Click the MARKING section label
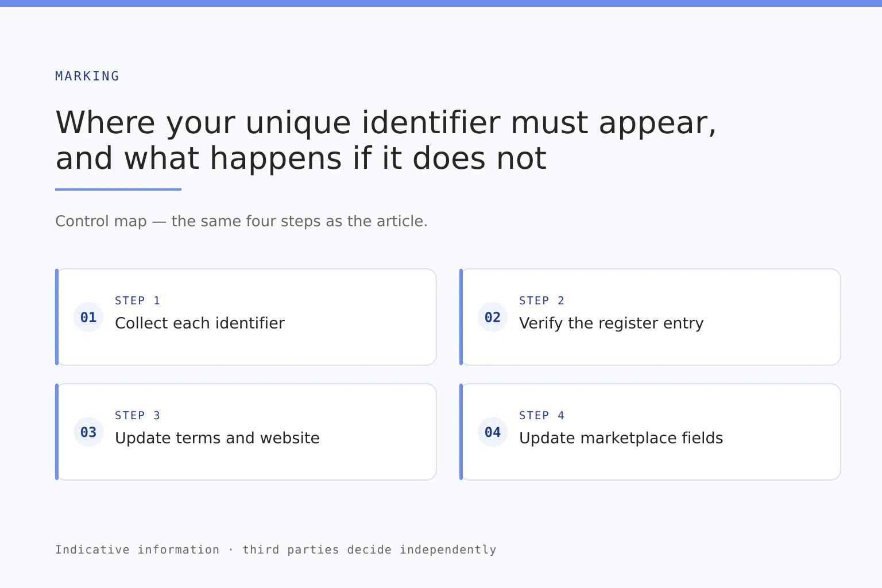Viewport: 882px width, 588px height. [x=87, y=76]
